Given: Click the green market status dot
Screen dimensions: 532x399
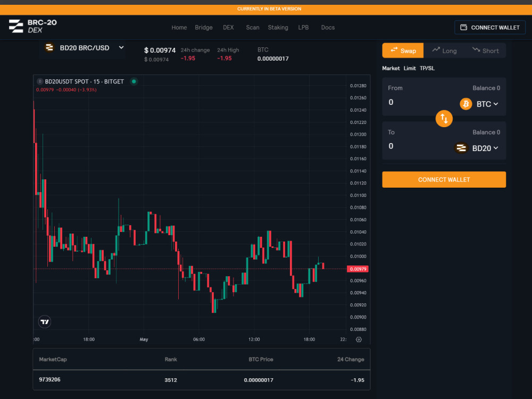Looking at the screenshot, I should tap(134, 81).
